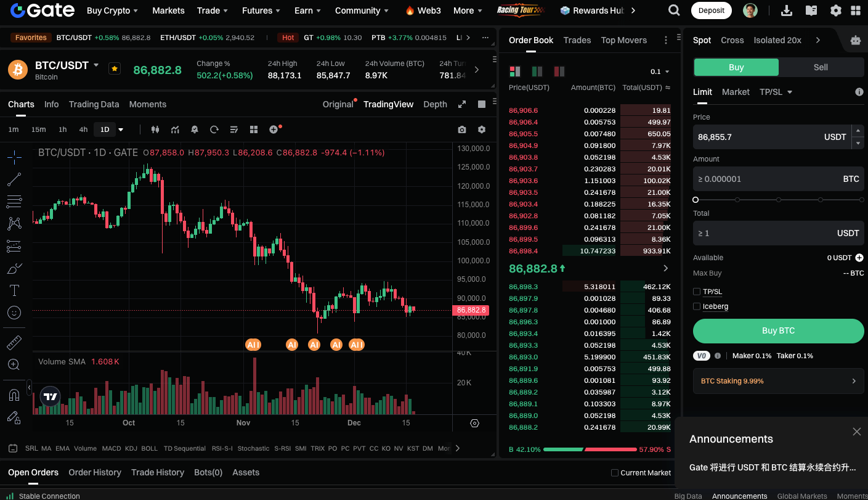This screenshot has height=500, width=868.
Task: Expand the chart interval dropdown arrow
Action: click(x=121, y=129)
